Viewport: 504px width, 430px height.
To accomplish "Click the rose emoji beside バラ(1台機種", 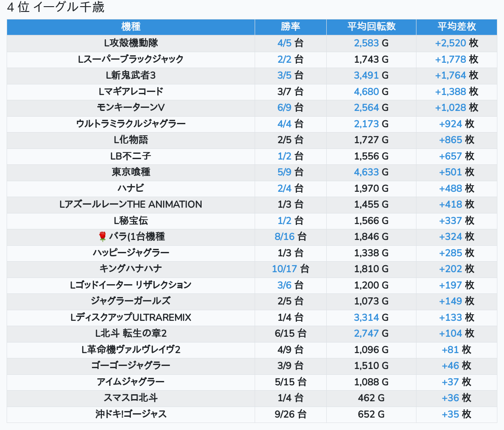I will pos(103,237).
